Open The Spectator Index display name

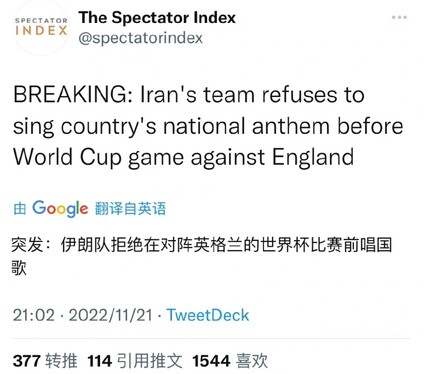click(157, 17)
